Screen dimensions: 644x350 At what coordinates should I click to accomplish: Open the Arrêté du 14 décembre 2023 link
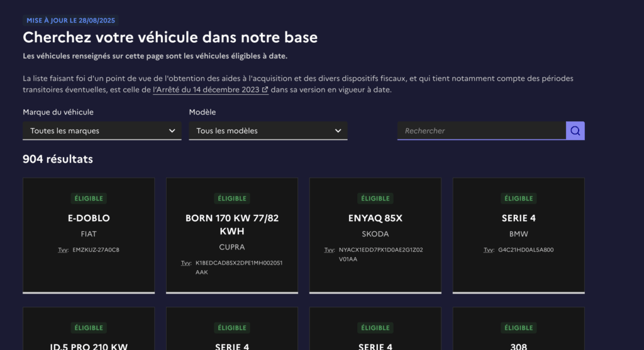tap(211, 89)
